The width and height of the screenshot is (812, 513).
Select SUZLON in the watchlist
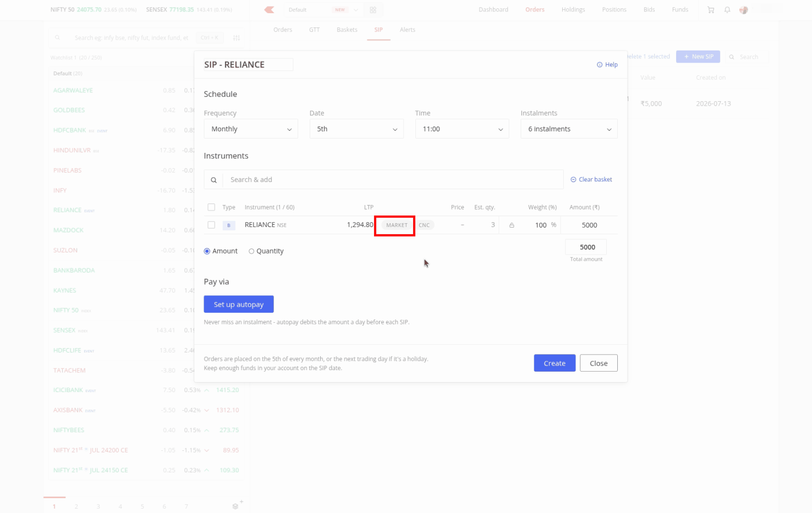pos(65,250)
